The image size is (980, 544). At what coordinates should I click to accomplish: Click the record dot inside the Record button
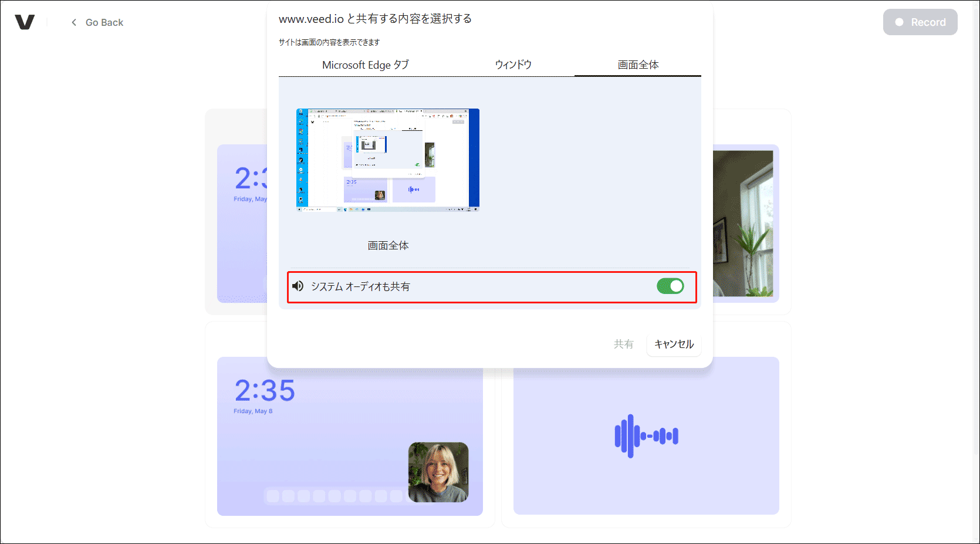pyautogui.click(x=898, y=22)
